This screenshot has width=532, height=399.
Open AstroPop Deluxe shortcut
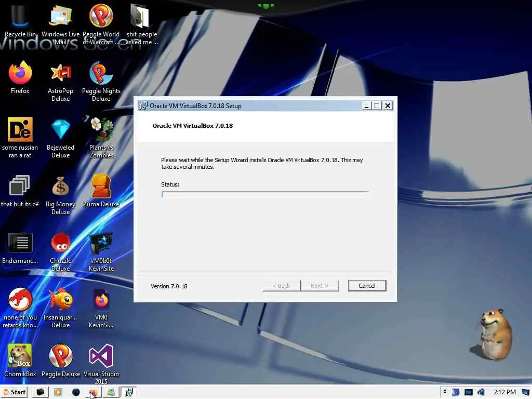pos(60,82)
